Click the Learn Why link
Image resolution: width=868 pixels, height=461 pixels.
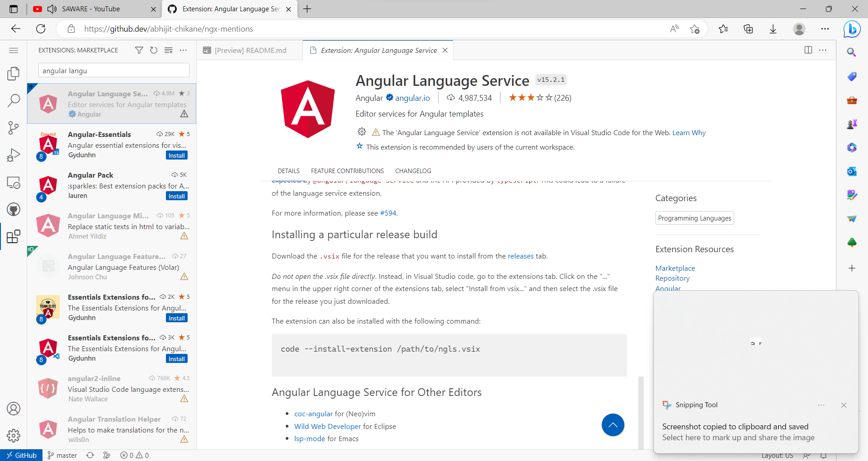click(x=689, y=132)
